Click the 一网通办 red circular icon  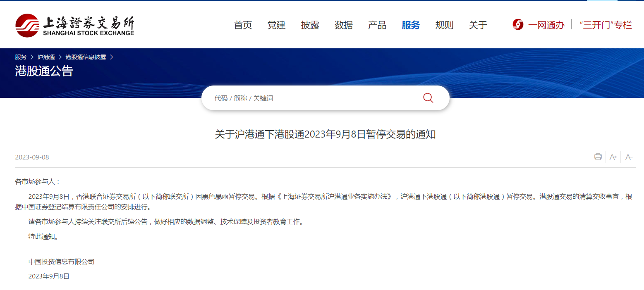518,25
